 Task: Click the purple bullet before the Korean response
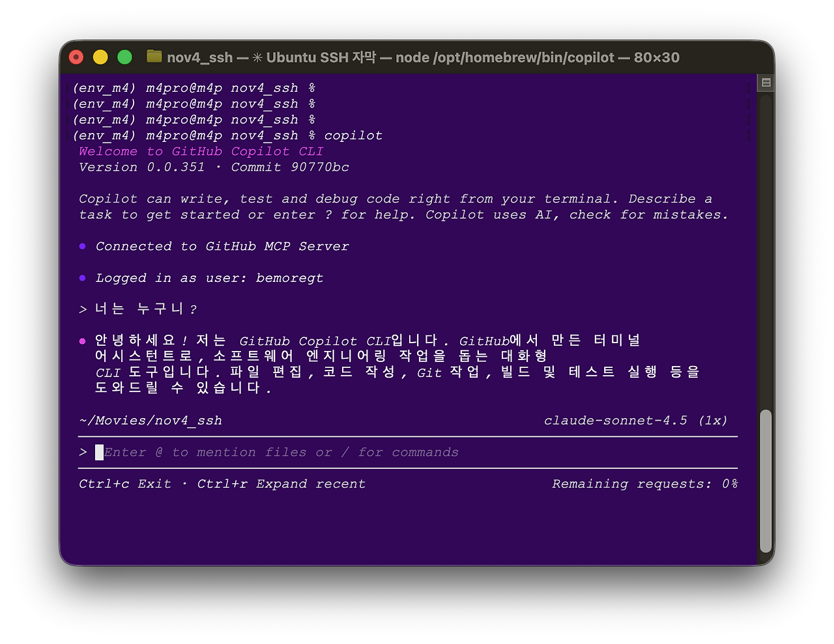coord(82,341)
